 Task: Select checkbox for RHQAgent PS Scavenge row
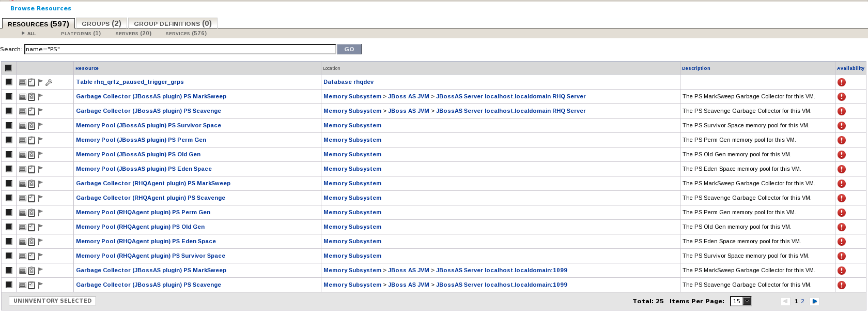pyautogui.click(x=9, y=198)
